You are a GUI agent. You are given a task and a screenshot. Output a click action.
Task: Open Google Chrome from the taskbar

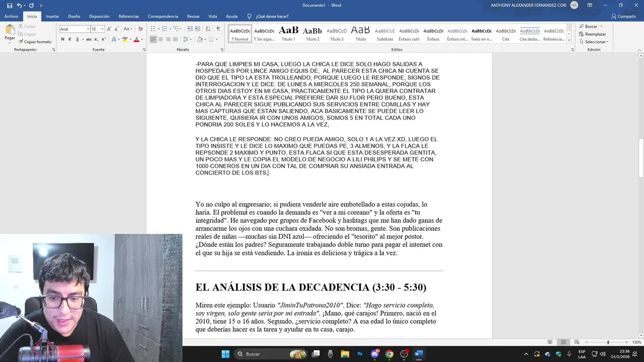pyautogui.click(x=389, y=354)
